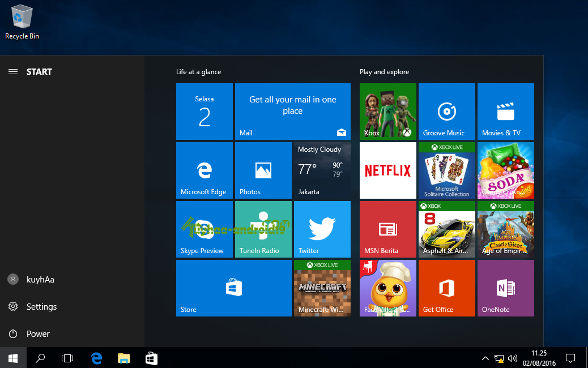Open the Calendar tile showing Selasa 2

click(204, 112)
